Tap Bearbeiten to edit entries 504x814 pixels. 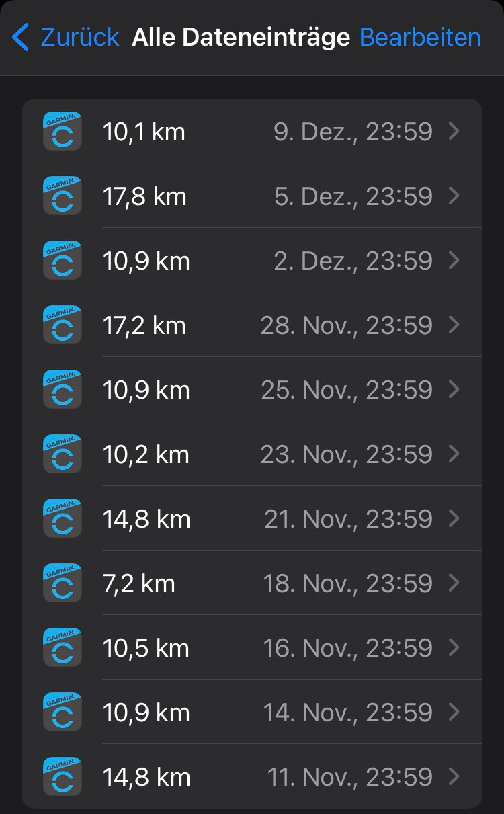(420, 37)
